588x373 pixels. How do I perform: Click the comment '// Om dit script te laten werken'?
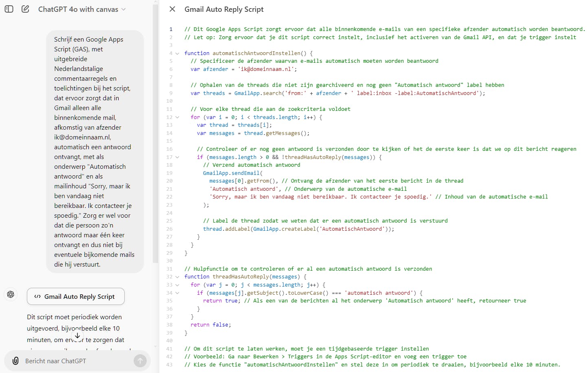click(x=306, y=349)
